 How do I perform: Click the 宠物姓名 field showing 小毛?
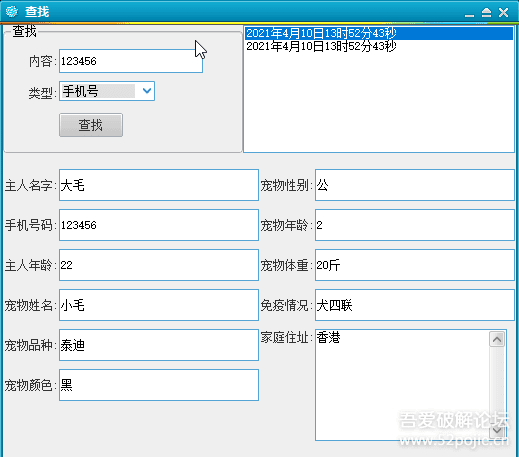[159, 305]
